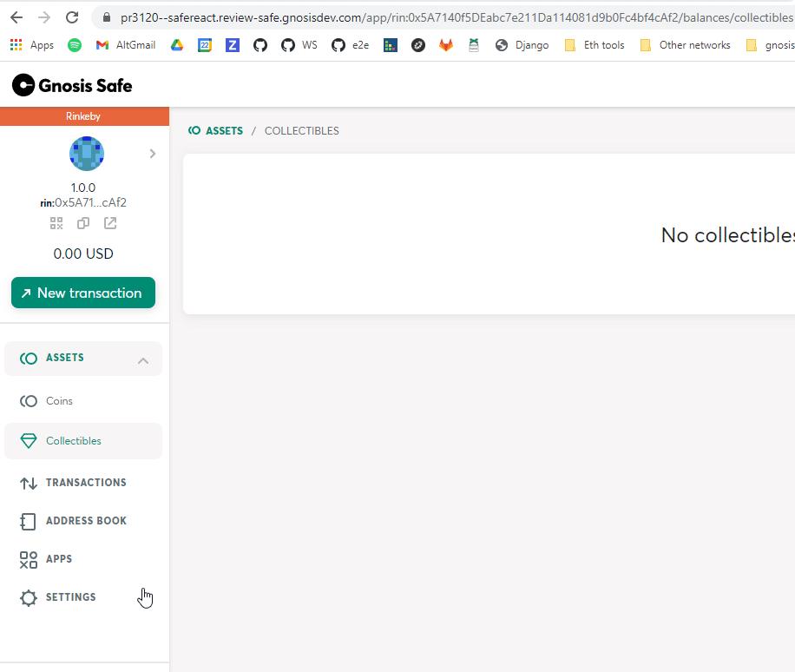Collapse the Assets sidebar section
This screenshot has width=795, height=672.
83,359
